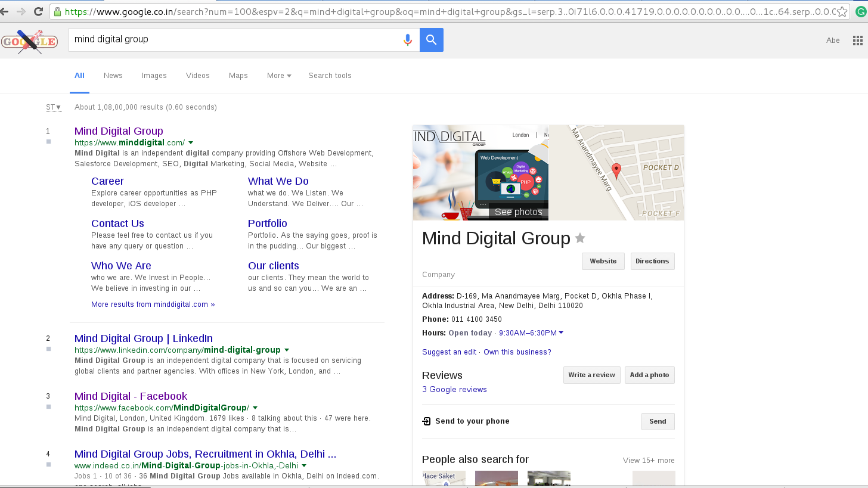Click the phone number 011 4100 3450
Image resolution: width=868 pixels, height=488 pixels.
[476, 319]
